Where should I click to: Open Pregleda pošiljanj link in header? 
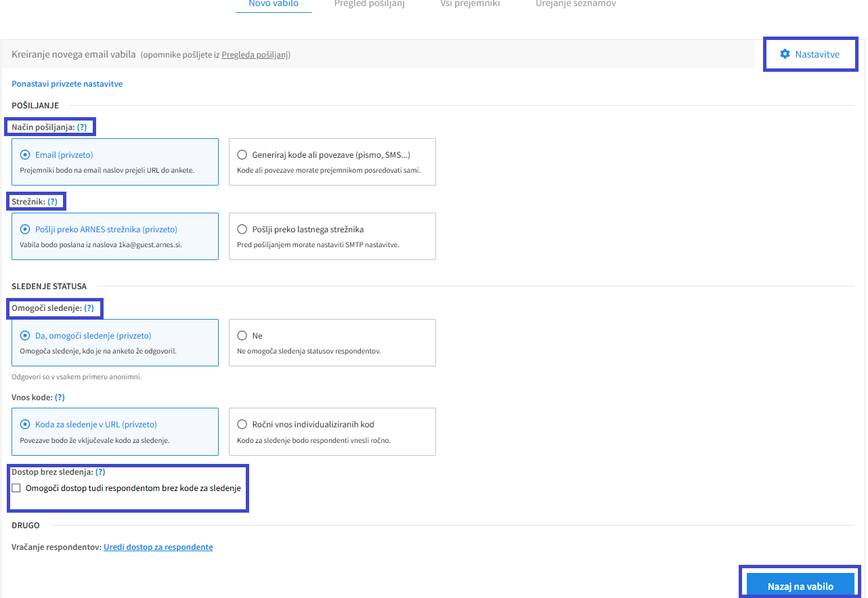click(255, 55)
